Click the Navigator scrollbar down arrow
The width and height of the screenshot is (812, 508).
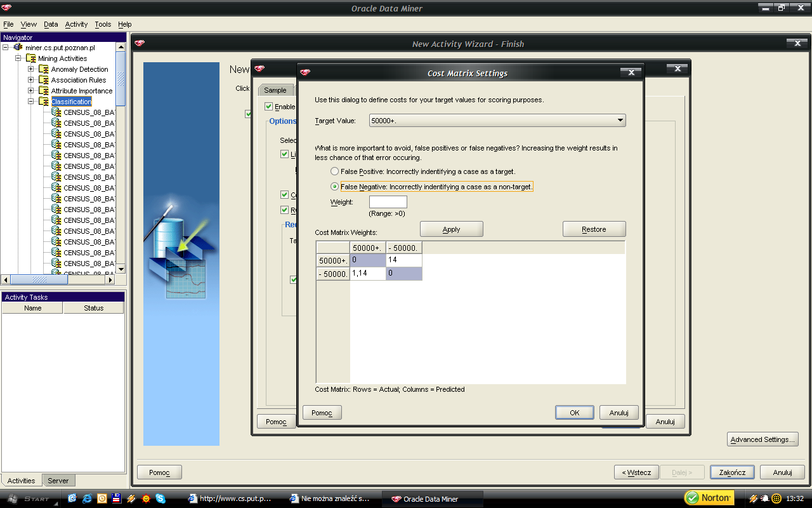(x=121, y=269)
